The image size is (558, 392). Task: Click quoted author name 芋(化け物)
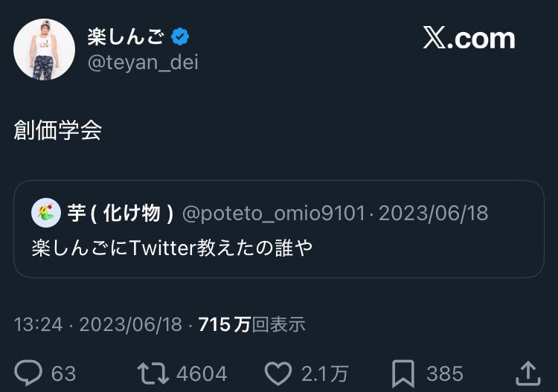(x=121, y=213)
